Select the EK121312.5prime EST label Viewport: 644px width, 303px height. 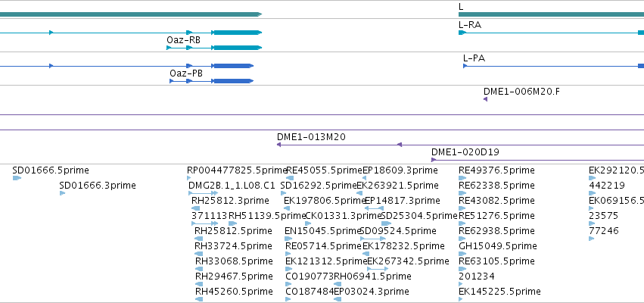click(326, 261)
